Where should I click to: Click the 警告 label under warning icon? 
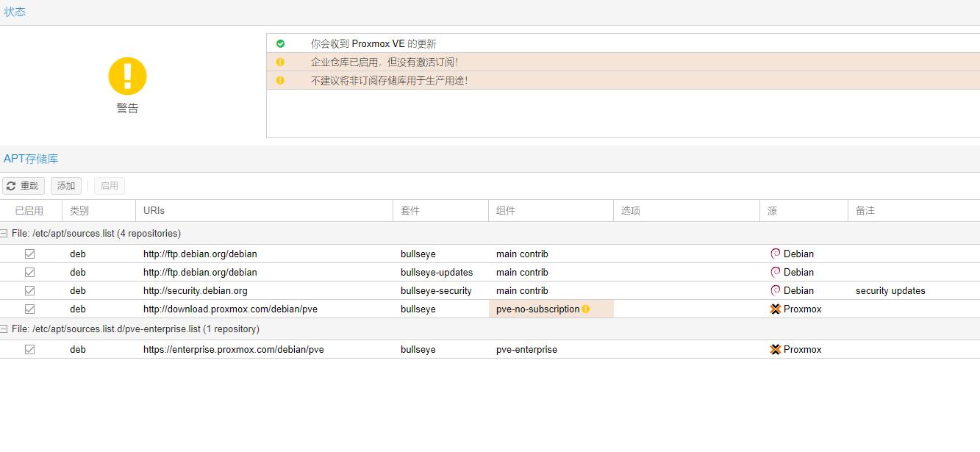tap(127, 108)
